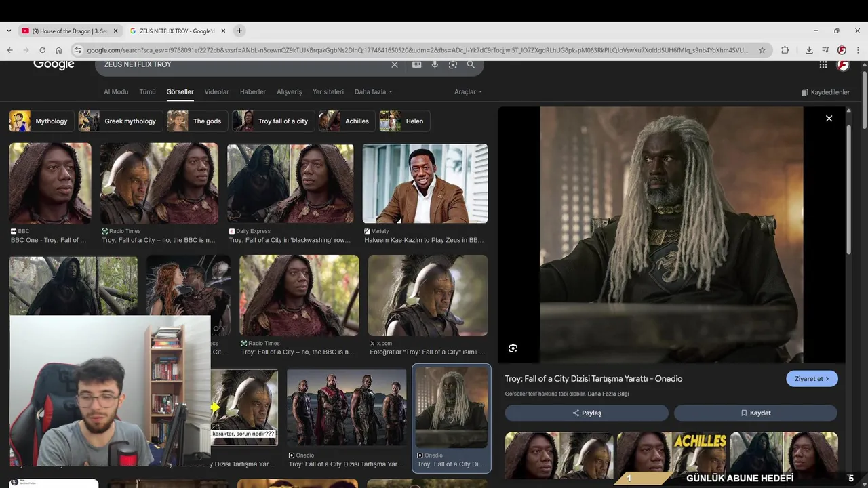Click the Google search text field
The height and width of the screenshot is (488, 868).
point(244,64)
